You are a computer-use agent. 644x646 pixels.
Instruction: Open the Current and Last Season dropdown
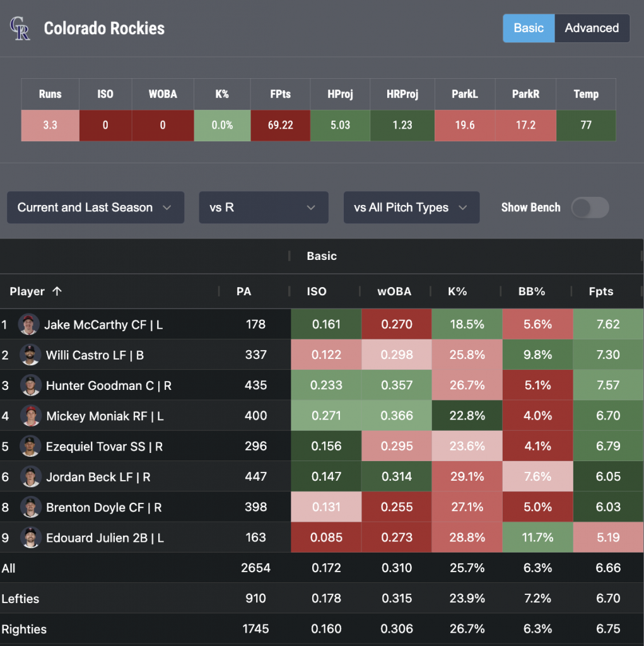(x=95, y=208)
